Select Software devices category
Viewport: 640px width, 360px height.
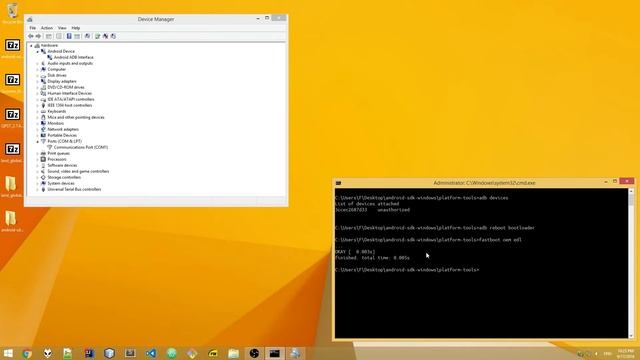click(62, 165)
